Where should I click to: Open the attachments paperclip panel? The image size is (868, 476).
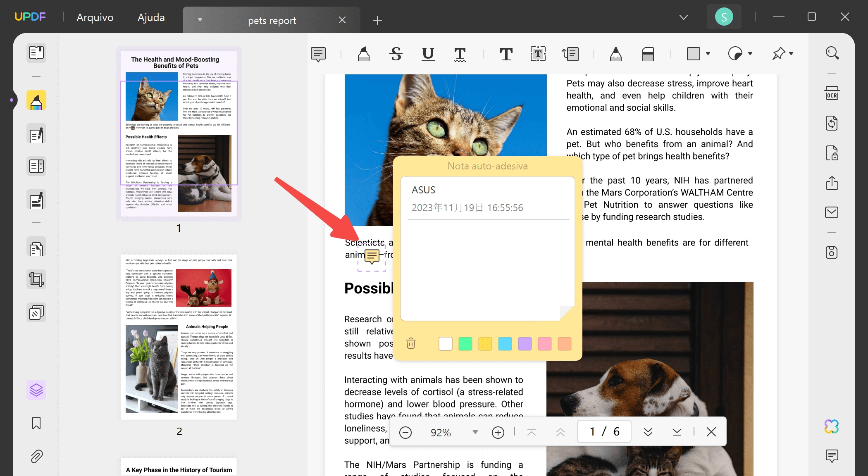pyautogui.click(x=36, y=456)
